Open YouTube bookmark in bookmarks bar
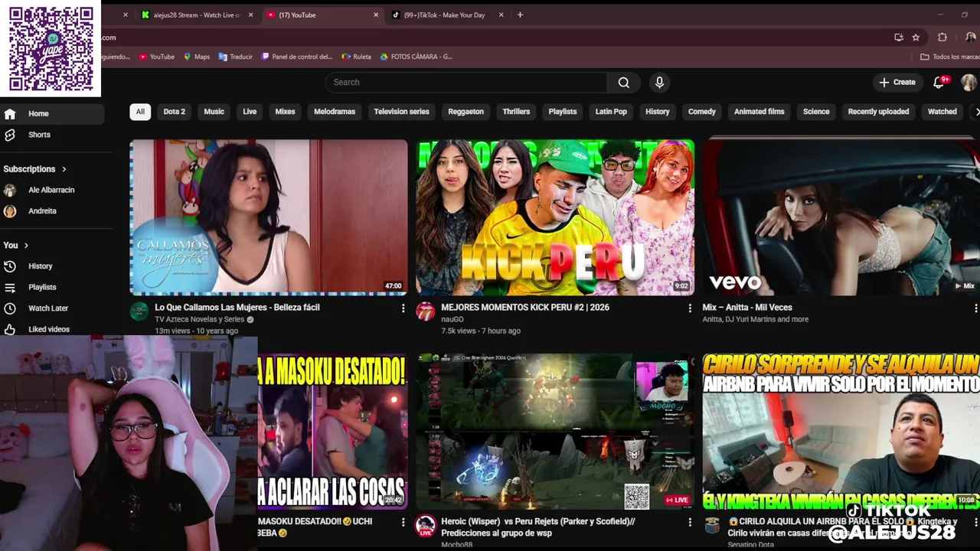Screen dimensions: 980x551 tap(157, 57)
